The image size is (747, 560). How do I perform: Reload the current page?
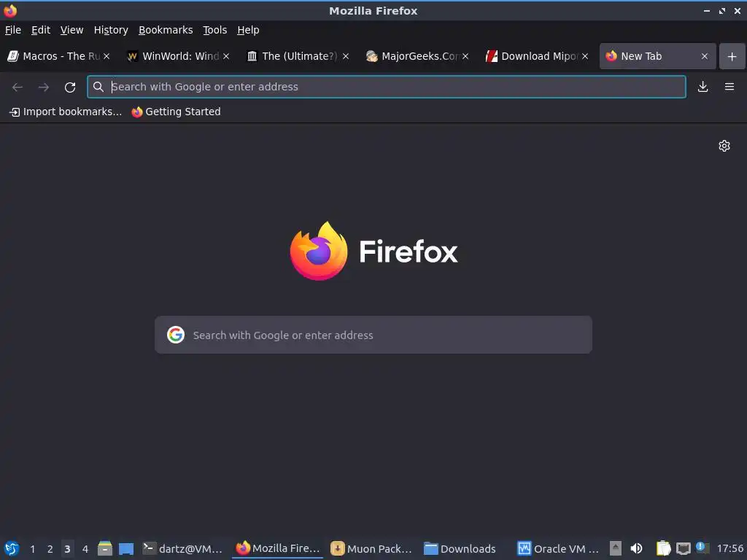pos(70,87)
